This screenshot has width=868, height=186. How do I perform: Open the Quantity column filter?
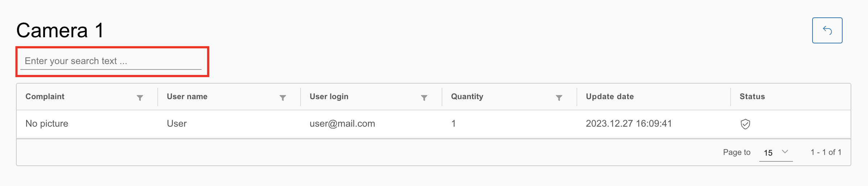pos(559,97)
